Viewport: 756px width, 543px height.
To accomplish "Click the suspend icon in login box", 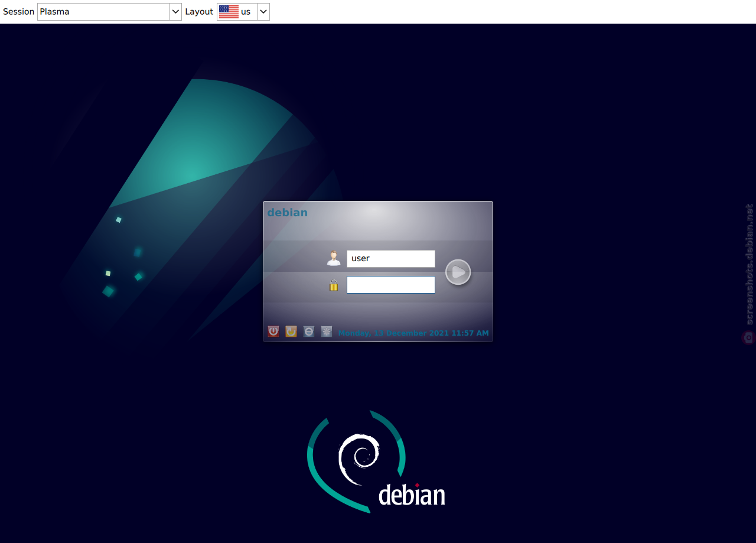I will 309,331.
